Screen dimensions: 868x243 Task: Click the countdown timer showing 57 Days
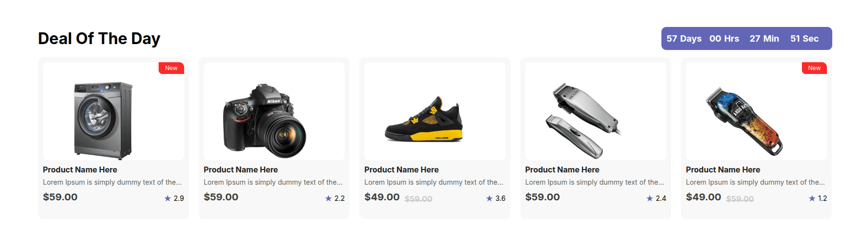[746, 39]
